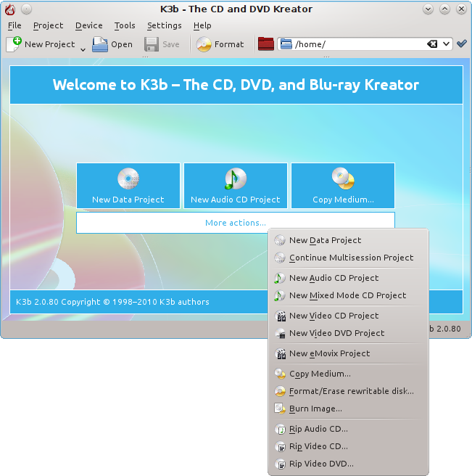
Task: Confirm path with the blue checkmark
Action: (462, 44)
